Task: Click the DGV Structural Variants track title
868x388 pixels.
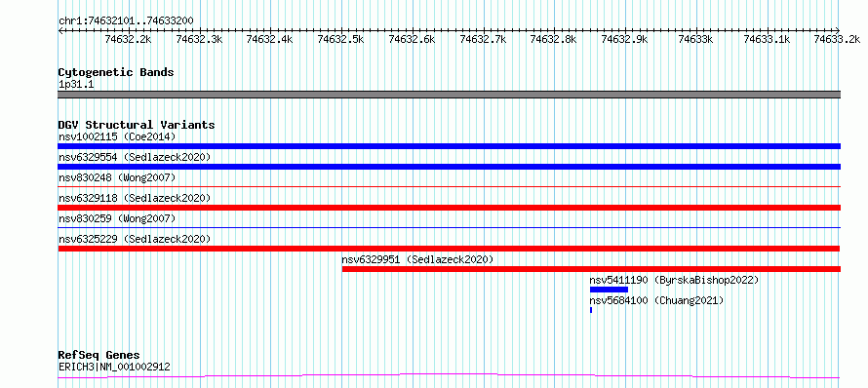Action: pos(137,125)
